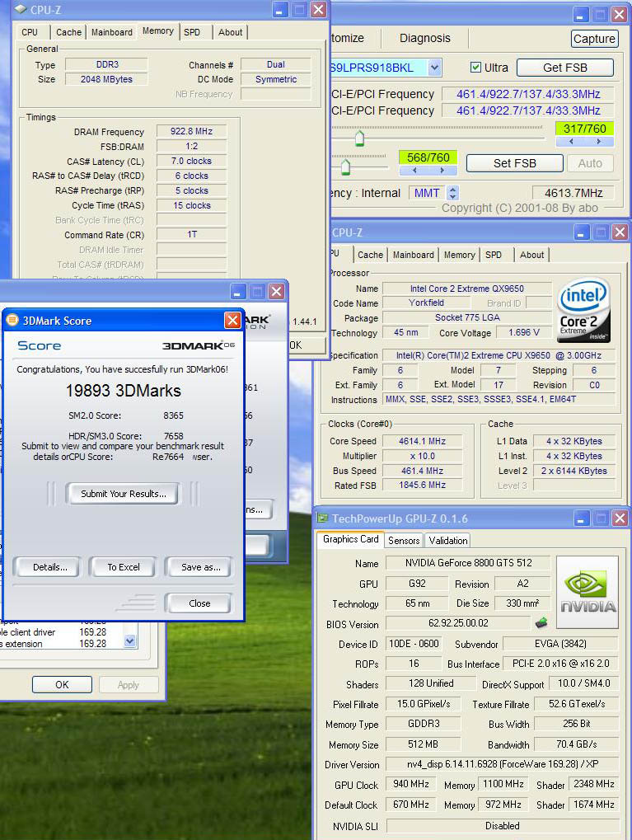Click the Shader 2348 MHz field
This screenshot has width=632, height=840.
(x=593, y=784)
